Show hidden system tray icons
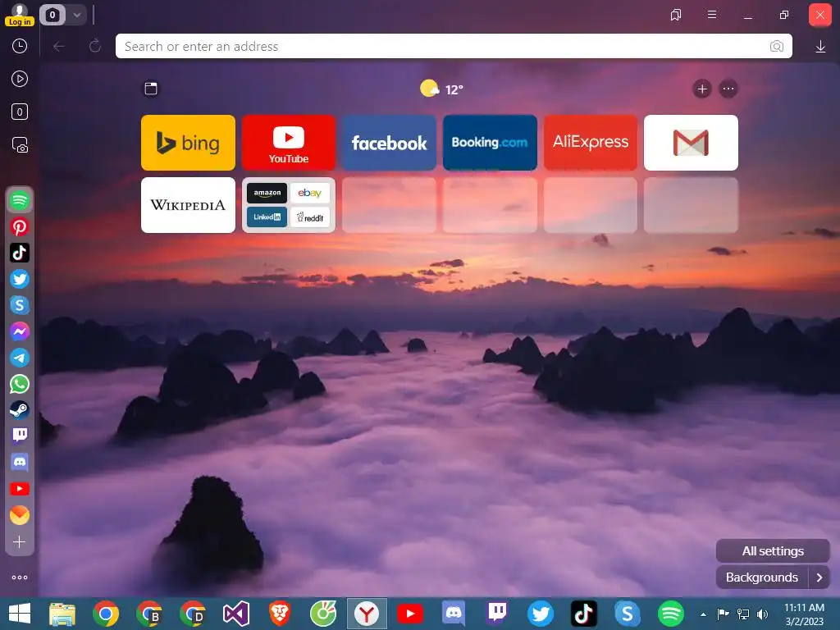Screen dimensions: 840x630 point(703,614)
